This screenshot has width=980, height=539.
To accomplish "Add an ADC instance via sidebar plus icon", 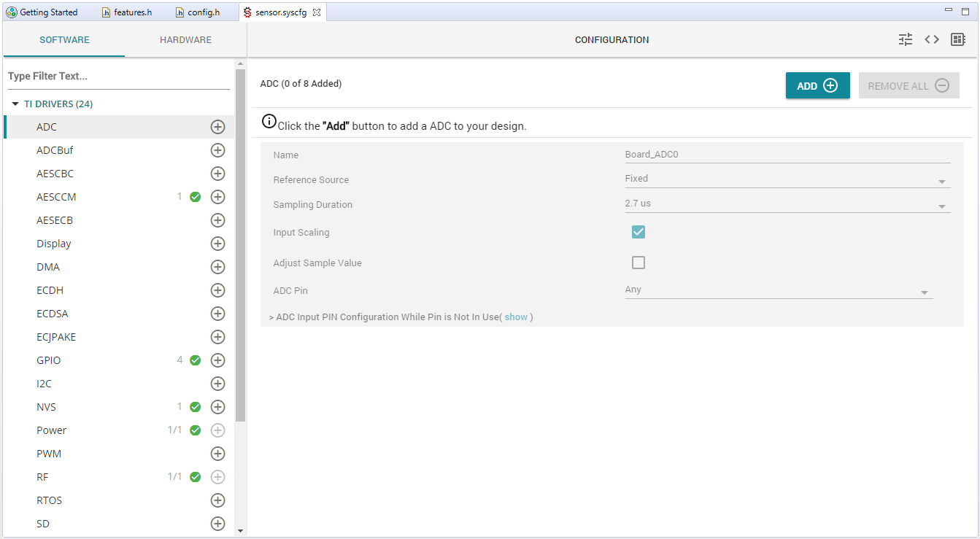I will [217, 127].
